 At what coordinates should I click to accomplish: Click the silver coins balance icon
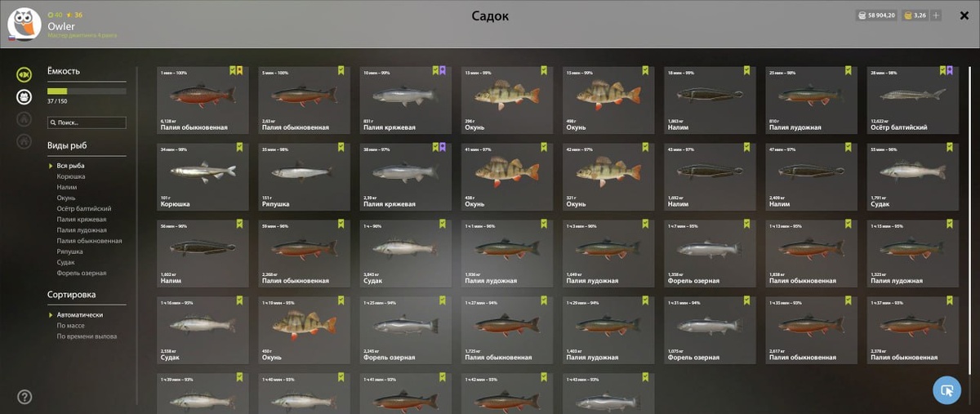click(864, 16)
